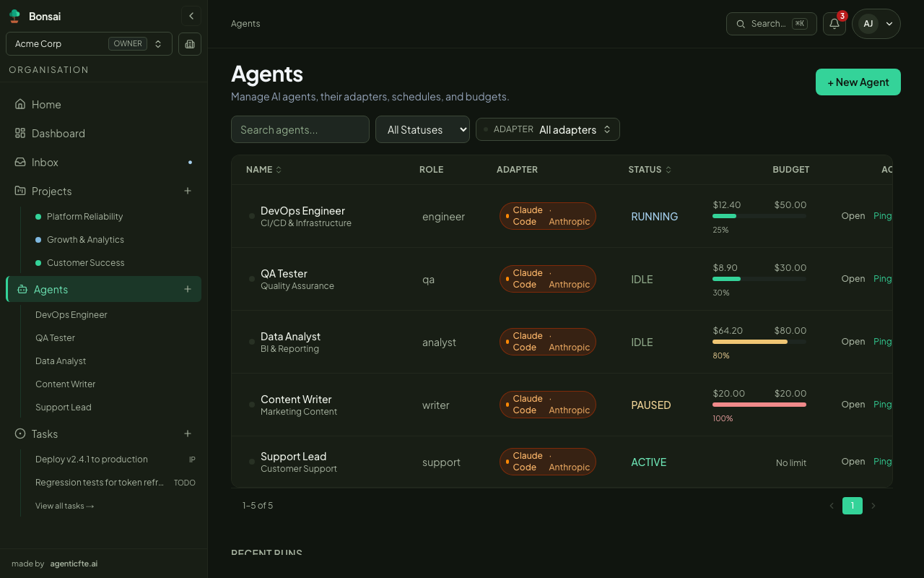Open the organisation building icon button
The width and height of the screenshot is (924, 578).
click(190, 44)
